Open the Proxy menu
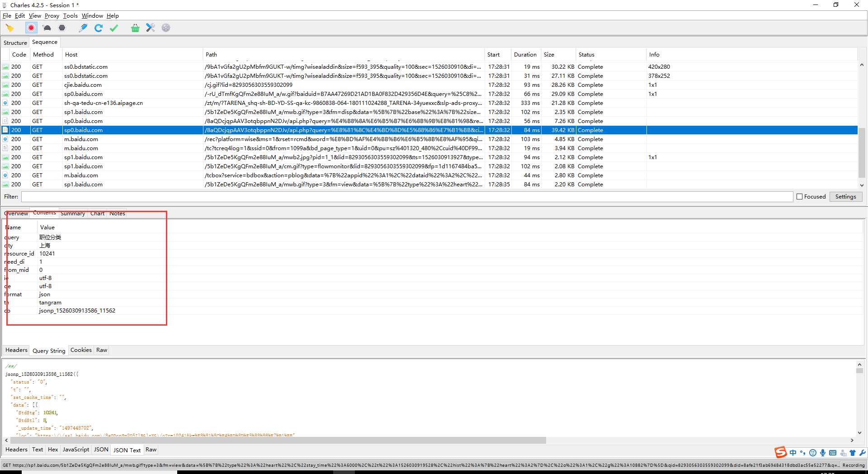The width and height of the screenshot is (868, 474). tap(52, 16)
